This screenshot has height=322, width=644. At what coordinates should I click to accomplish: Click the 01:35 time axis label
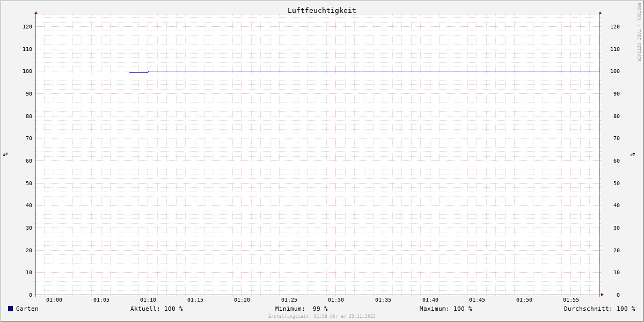383,300
